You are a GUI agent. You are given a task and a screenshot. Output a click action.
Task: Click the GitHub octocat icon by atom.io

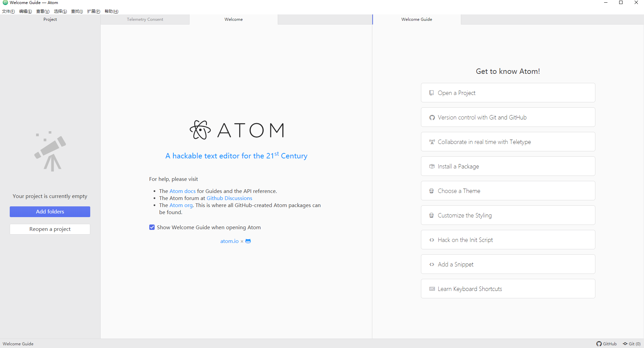pos(248,241)
